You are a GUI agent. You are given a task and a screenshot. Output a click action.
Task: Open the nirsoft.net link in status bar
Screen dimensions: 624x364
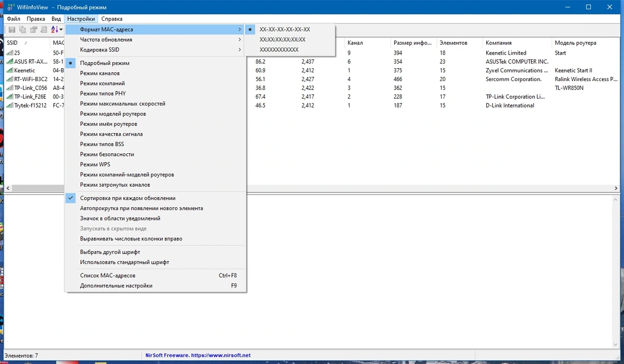click(197, 356)
